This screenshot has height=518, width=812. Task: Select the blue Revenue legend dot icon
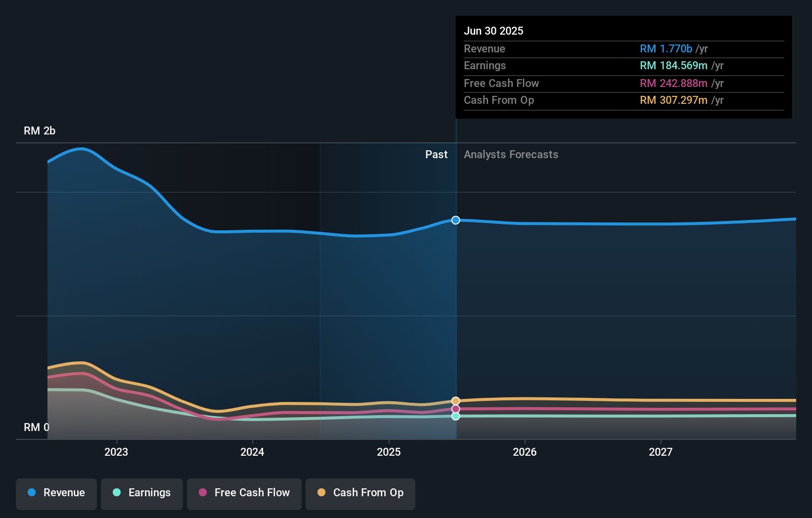[x=31, y=493]
